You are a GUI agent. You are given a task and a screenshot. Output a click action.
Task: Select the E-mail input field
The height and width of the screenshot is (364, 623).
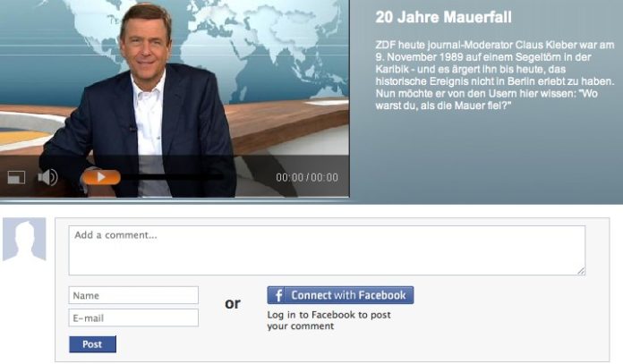point(133,317)
